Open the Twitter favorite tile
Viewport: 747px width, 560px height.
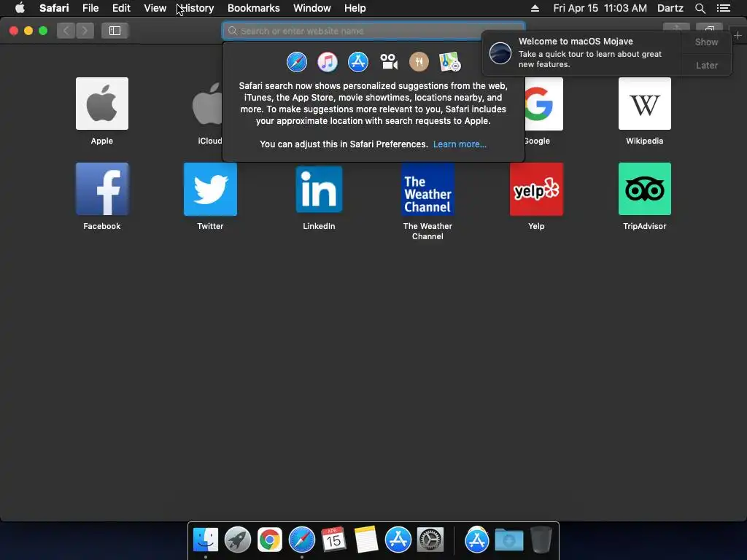210,189
